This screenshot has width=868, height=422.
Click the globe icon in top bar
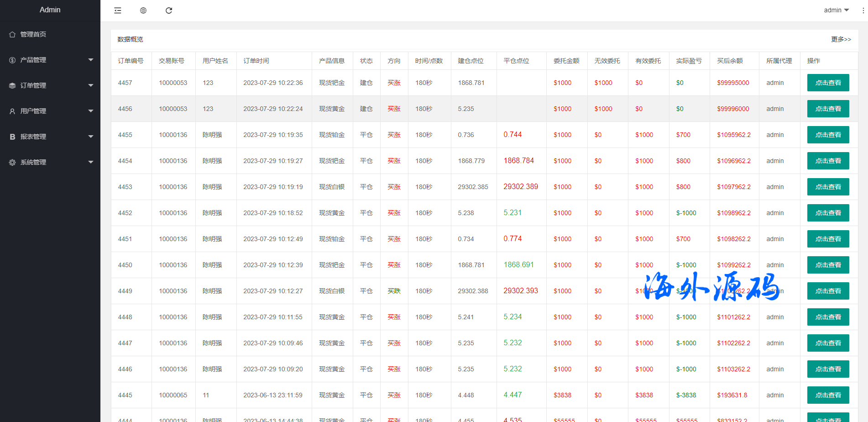(143, 11)
